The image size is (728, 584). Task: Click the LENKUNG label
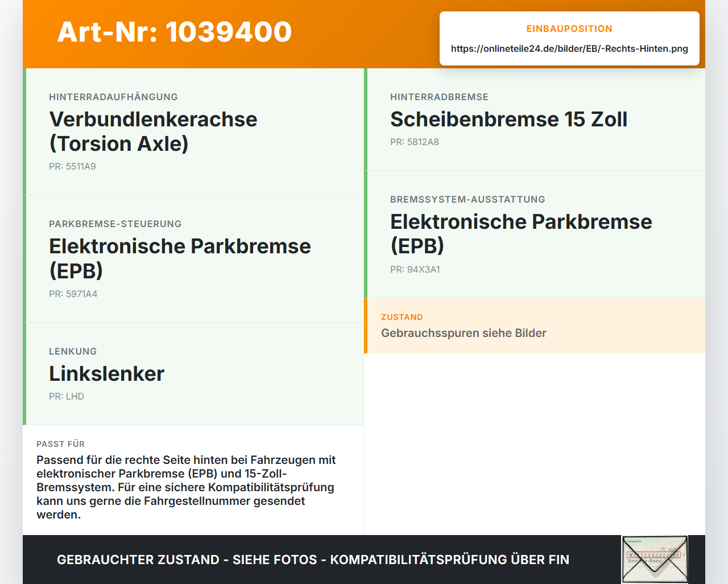tap(73, 351)
